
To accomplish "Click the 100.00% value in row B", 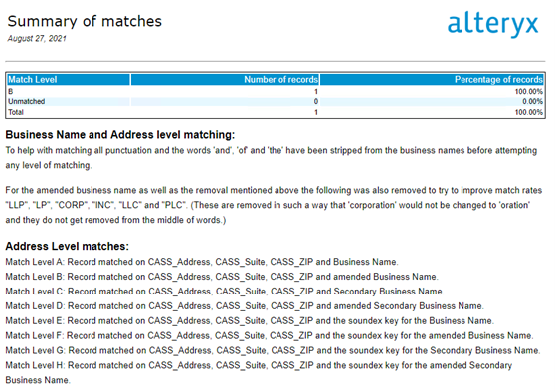I will tap(529, 91).
